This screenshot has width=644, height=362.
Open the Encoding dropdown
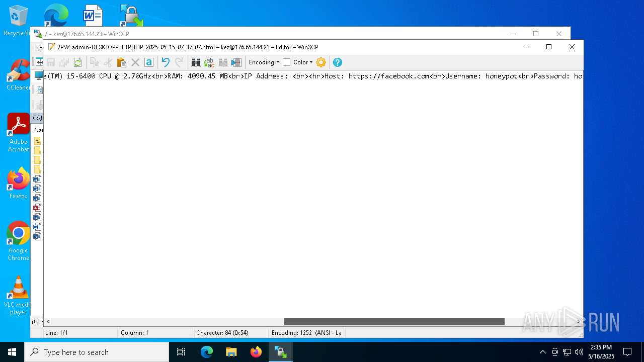(x=264, y=62)
